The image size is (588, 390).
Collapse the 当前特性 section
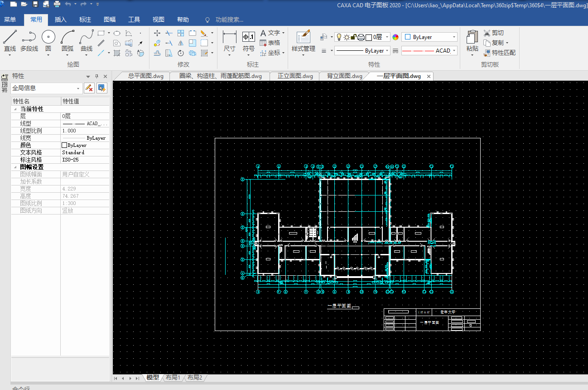16,109
